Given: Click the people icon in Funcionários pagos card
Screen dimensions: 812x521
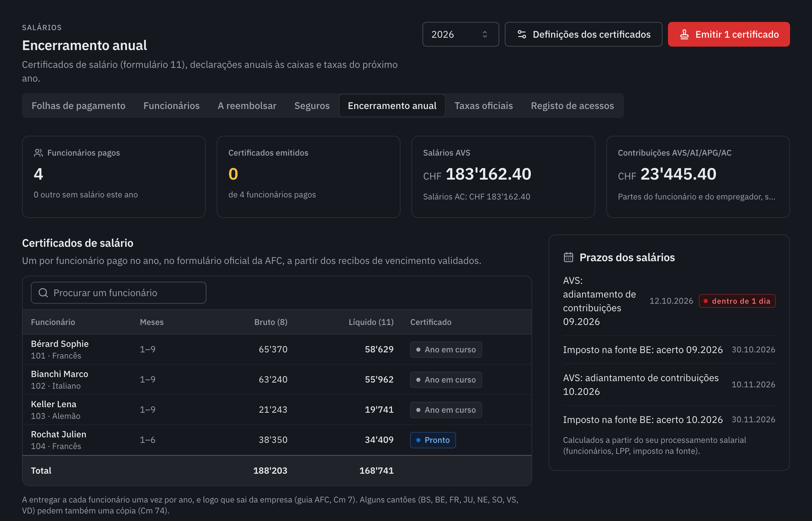Looking at the screenshot, I should pyautogui.click(x=38, y=153).
